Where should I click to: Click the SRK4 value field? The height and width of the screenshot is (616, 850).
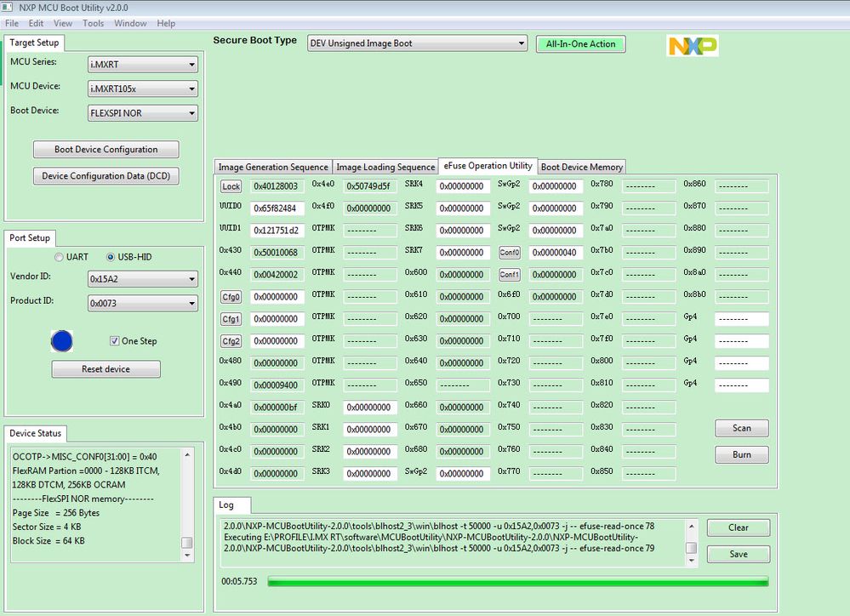point(463,186)
